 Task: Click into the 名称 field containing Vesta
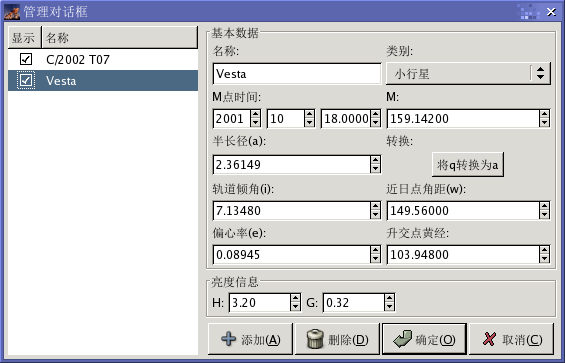pyautogui.click(x=297, y=74)
